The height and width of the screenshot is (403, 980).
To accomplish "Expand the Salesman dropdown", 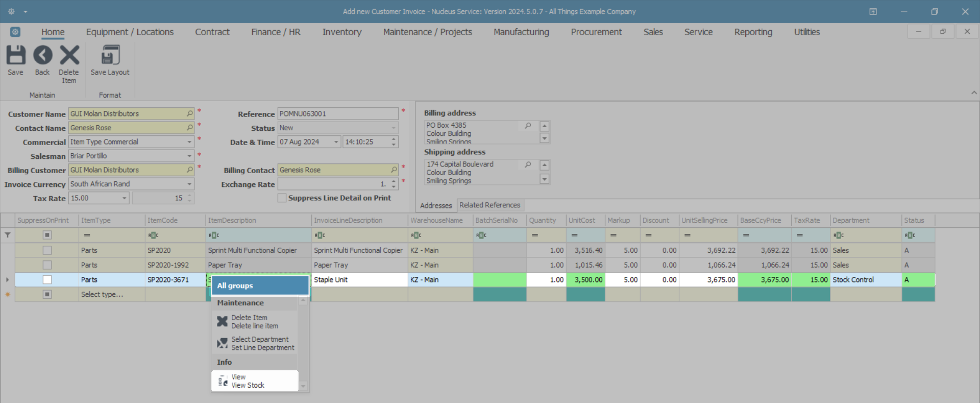I will click(189, 156).
